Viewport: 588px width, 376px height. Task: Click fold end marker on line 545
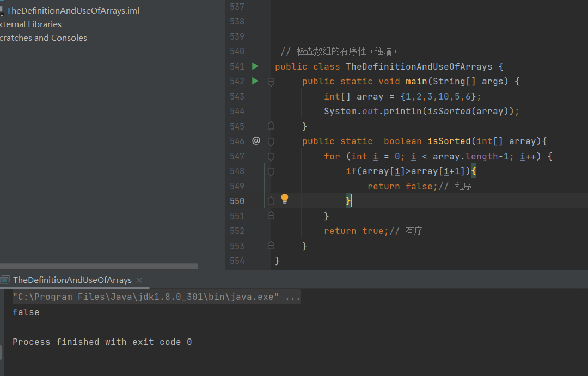271,126
